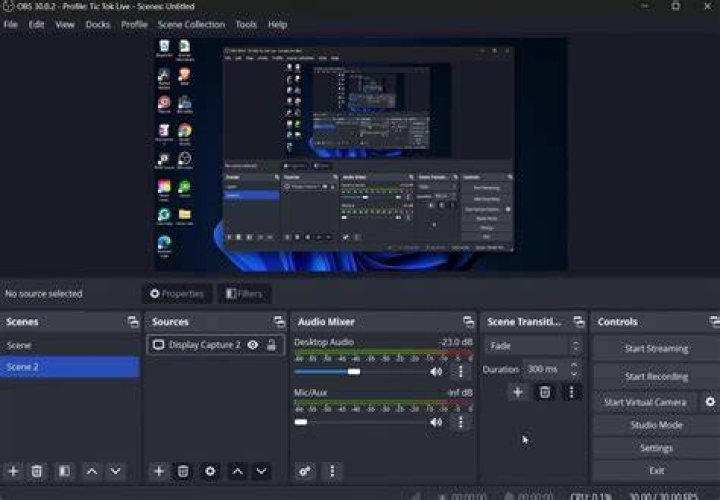The height and width of the screenshot is (500, 720).
Task: Click 'Mic/Aux' label in mixer
Action: (311, 393)
